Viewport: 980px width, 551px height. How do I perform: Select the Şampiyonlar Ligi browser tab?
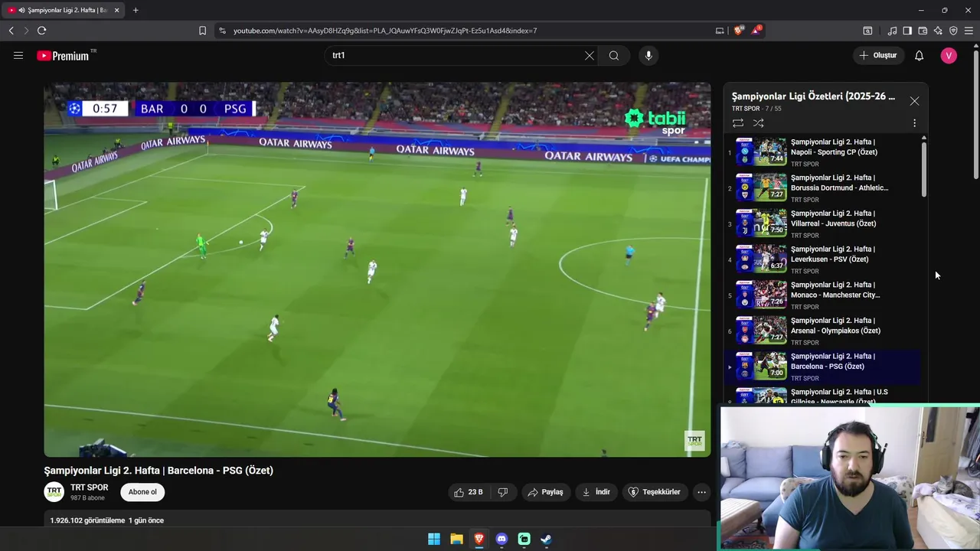(x=63, y=10)
